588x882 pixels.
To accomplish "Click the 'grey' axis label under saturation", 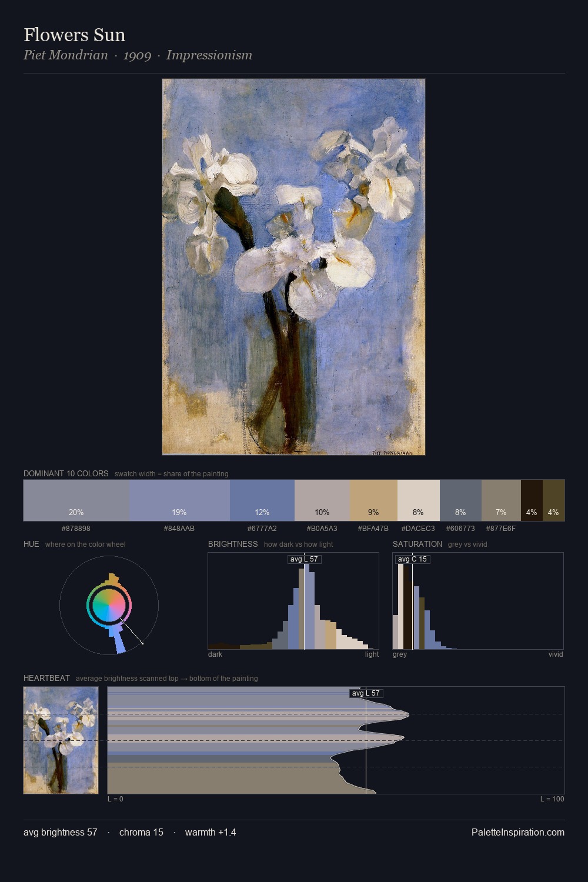I will tap(400, 654).
